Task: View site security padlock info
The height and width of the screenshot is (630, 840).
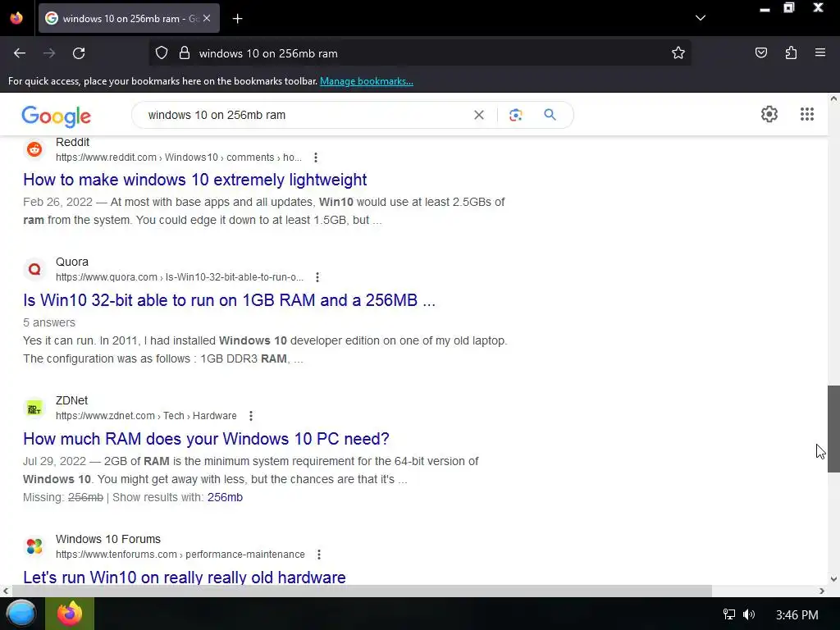Action: 185,53
